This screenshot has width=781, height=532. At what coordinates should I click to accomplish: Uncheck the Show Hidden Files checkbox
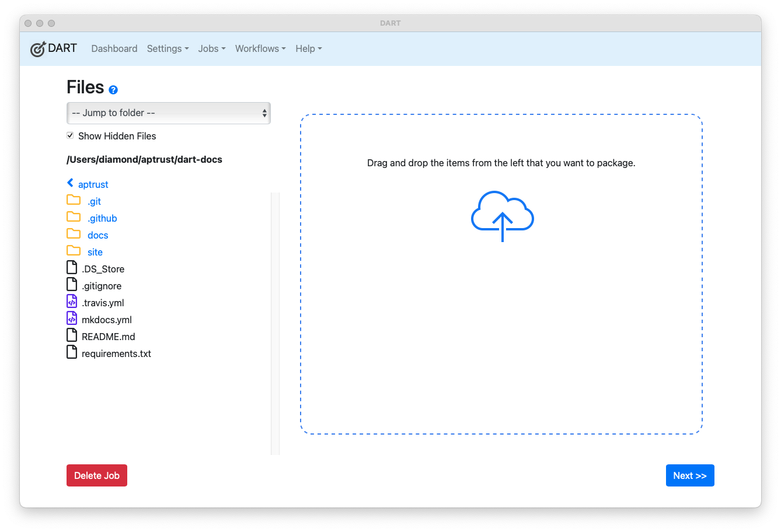click(x=70, y=135)
